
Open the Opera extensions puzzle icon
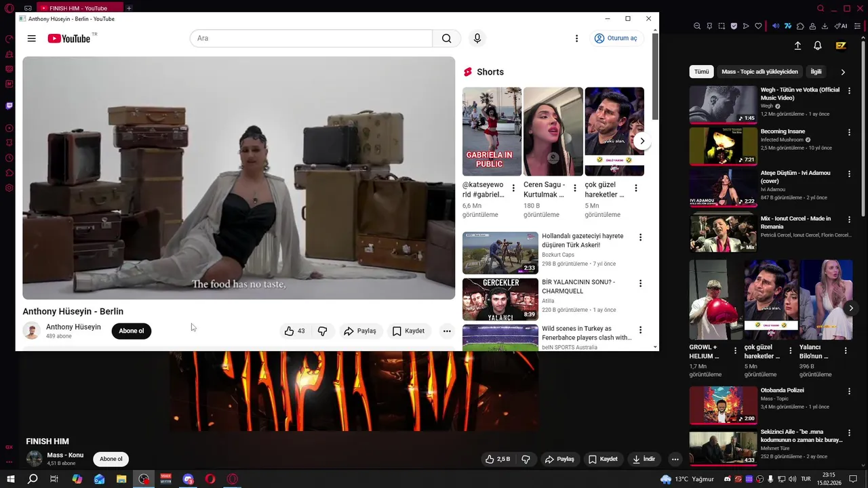(x=800, y=26)
